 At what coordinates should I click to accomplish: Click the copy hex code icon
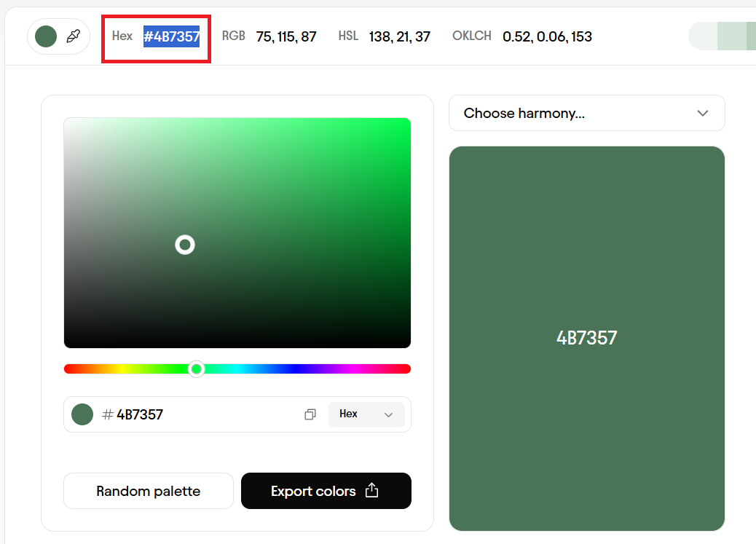310,414
